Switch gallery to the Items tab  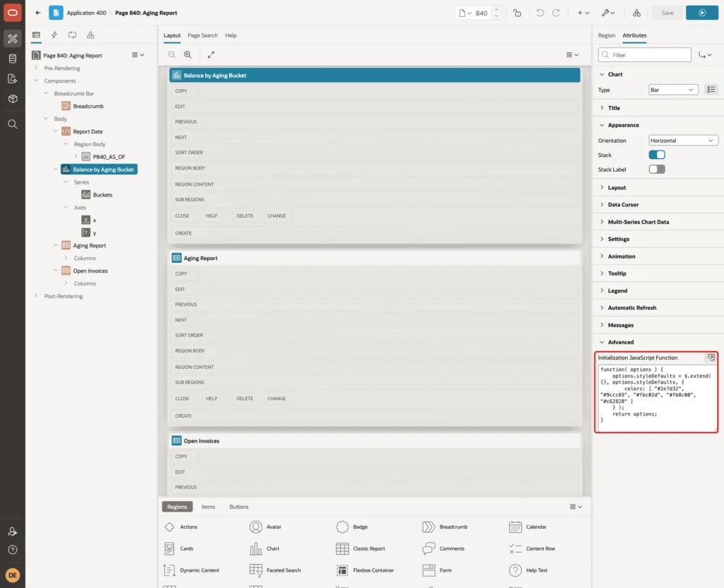pyautogui.click(x=209, y=507)
